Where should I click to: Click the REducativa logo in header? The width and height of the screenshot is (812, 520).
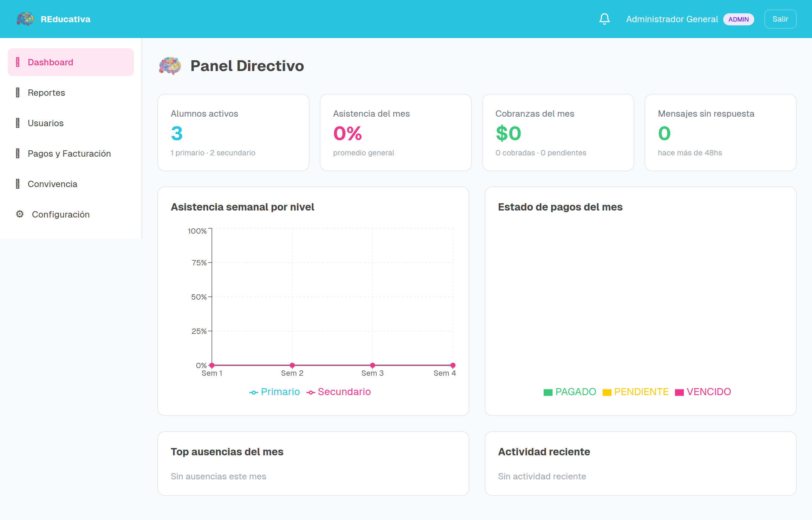pos(25,19)
